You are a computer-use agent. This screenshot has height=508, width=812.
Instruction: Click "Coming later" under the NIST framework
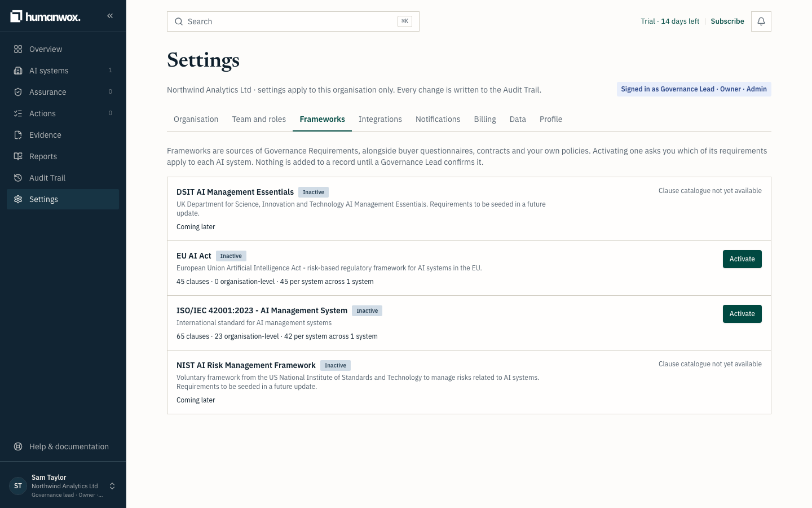pyautogui.click(x=196, y=400)
